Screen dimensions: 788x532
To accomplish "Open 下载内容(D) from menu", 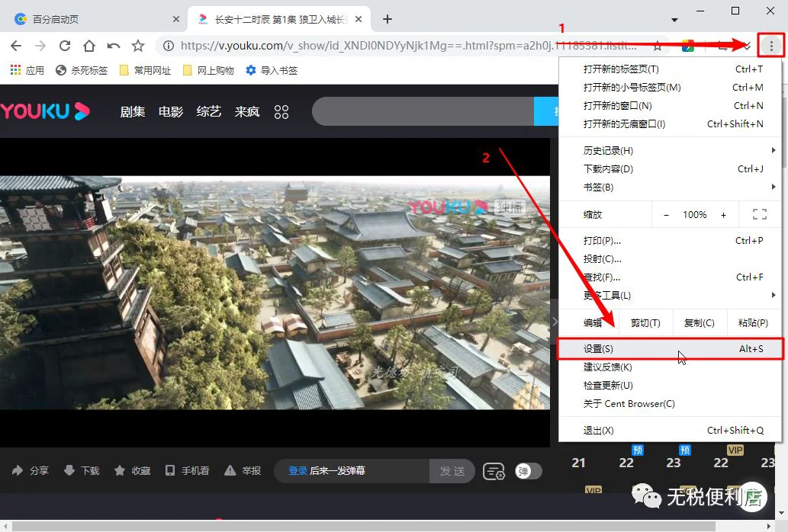I will click(671, 169).
